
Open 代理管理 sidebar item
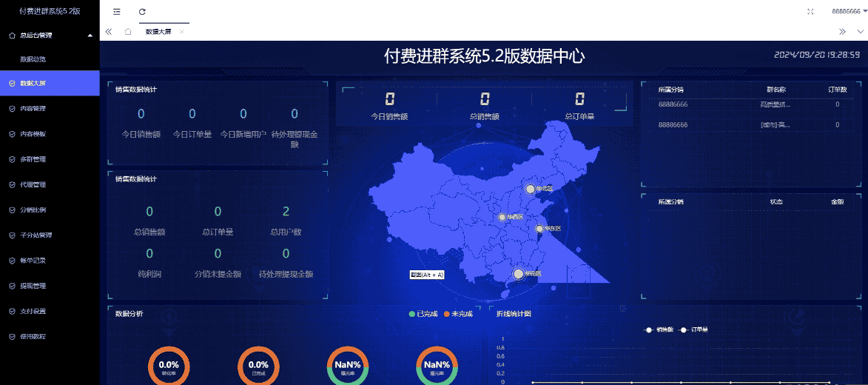50,184
